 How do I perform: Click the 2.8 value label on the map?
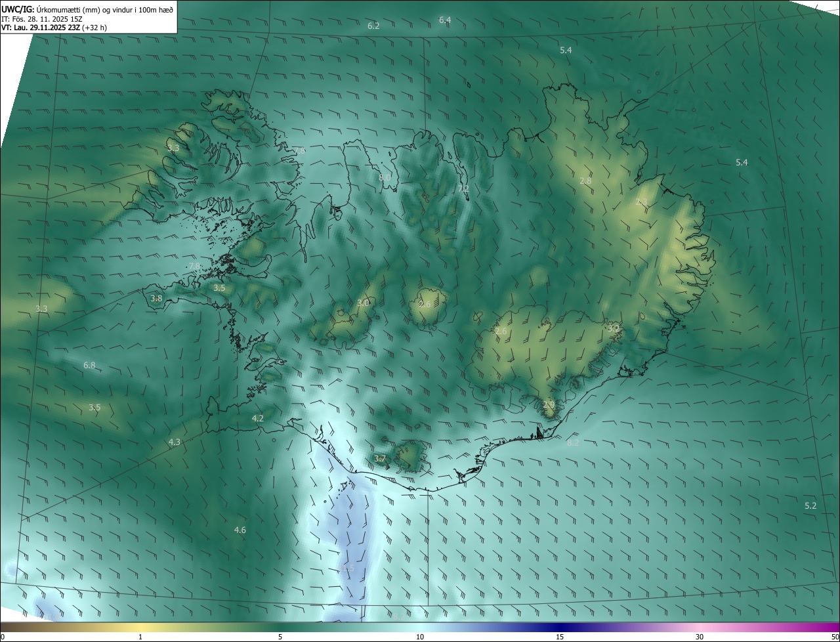[x=585, y=181]
